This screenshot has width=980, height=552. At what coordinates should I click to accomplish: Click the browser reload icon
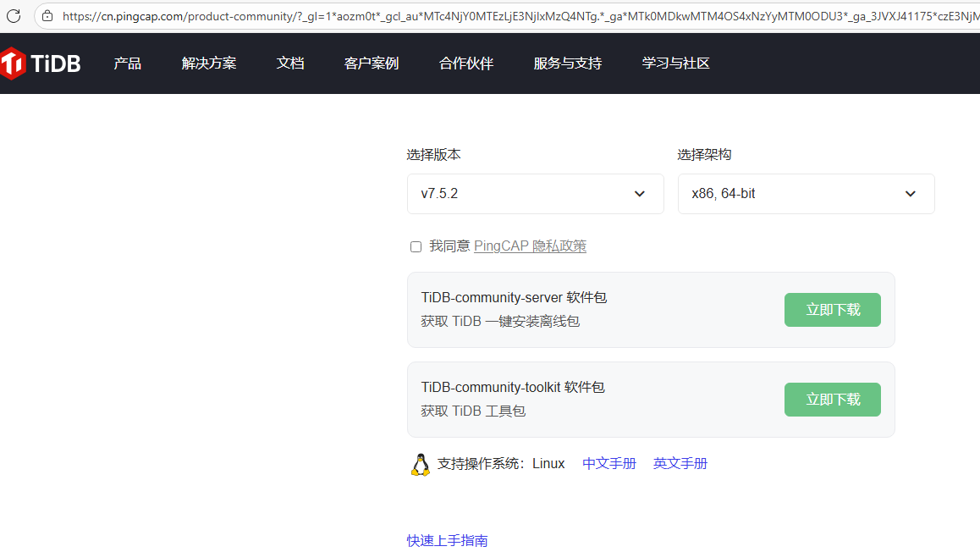[14, 15]
